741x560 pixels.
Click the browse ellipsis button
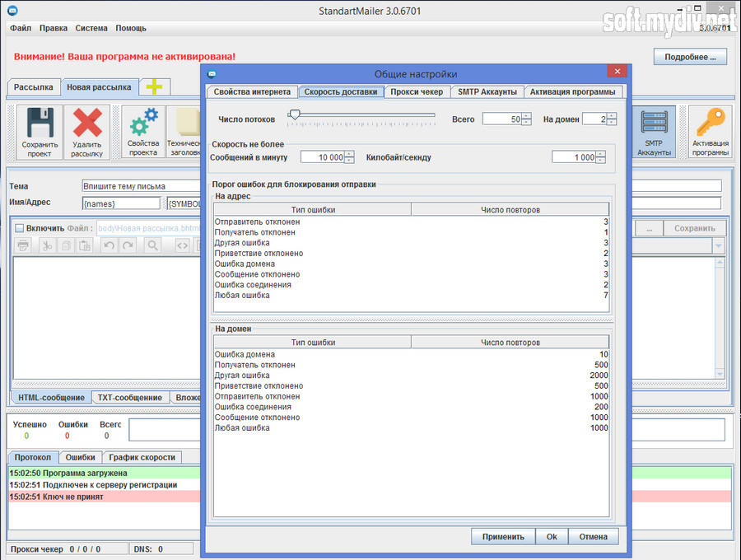coord(650,228)
